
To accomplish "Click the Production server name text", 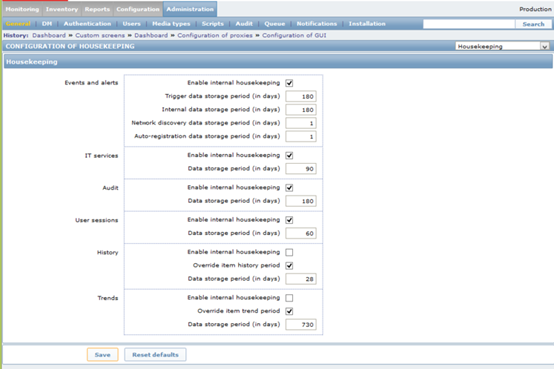I will coord(535,9).
